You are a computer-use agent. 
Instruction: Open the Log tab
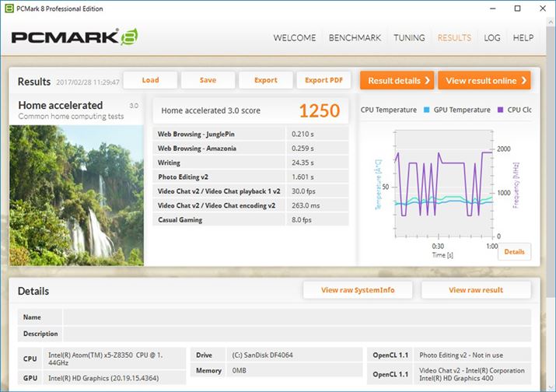point(491,37)
